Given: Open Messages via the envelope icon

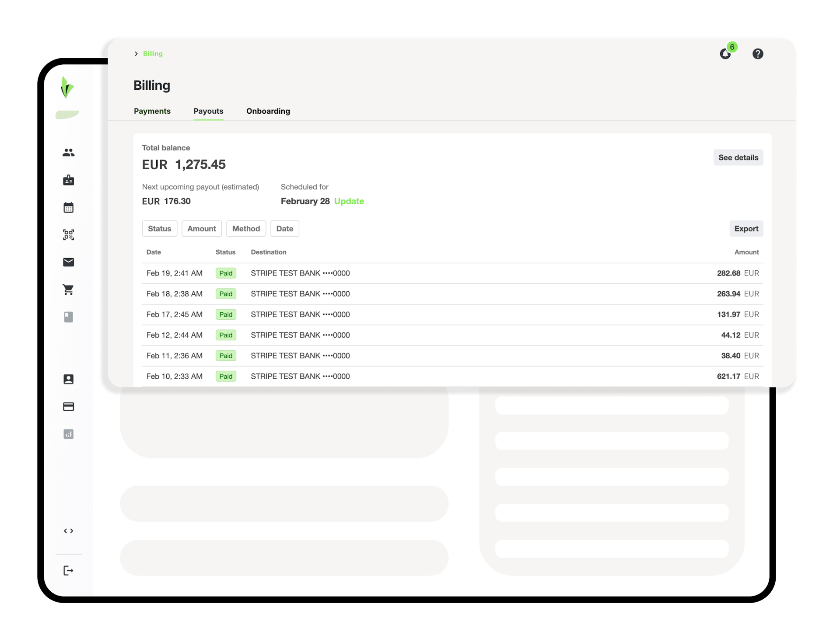Looking at the screenshot, I should [68, 262].
